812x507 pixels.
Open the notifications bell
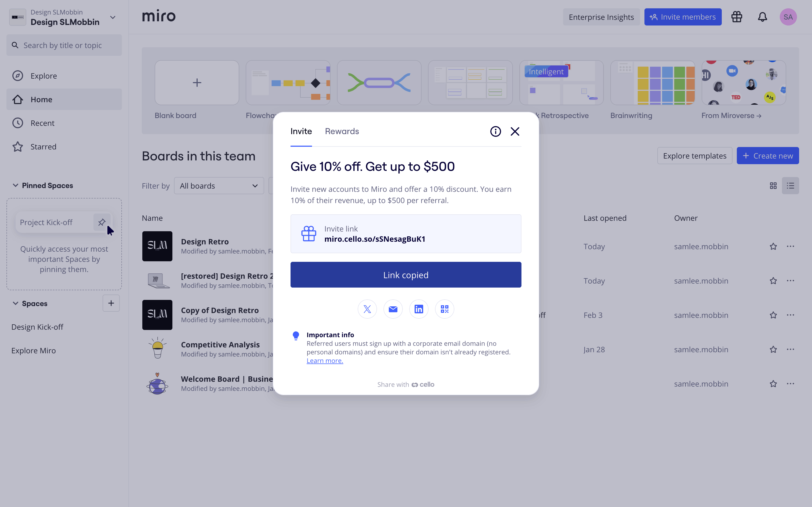tap(762, 17)
